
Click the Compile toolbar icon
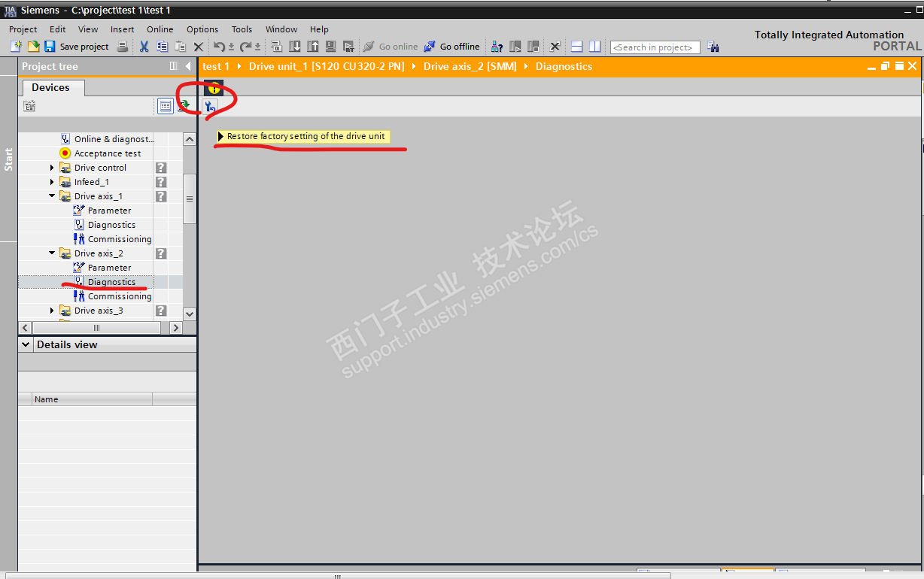pos(276,47)
